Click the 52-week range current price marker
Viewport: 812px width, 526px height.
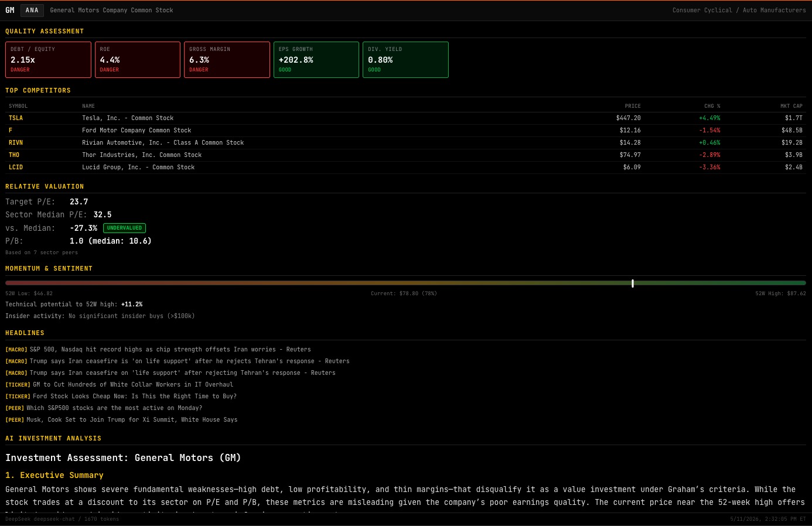click(x=633, y=284)
